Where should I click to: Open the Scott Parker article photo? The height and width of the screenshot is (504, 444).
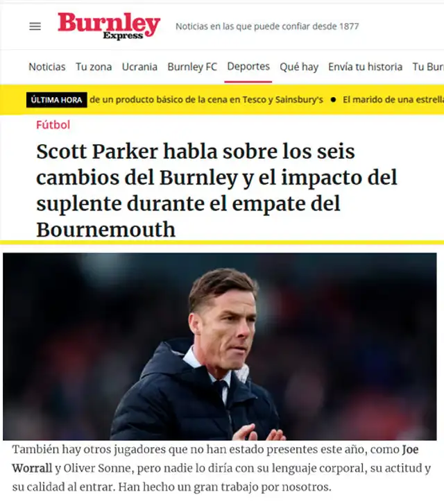click(x=220, y=346)
